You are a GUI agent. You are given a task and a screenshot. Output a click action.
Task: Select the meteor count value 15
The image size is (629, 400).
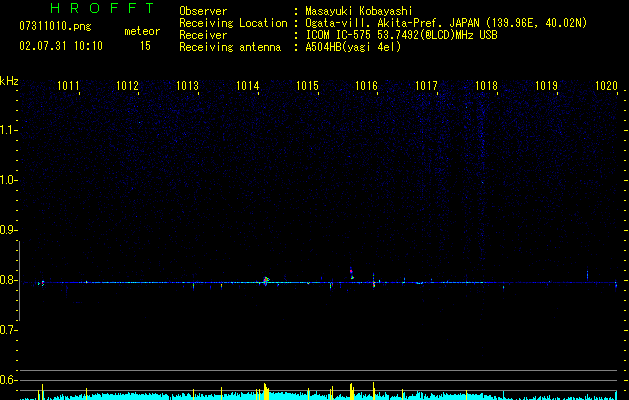pyautogui.click(x=145, y=46)
